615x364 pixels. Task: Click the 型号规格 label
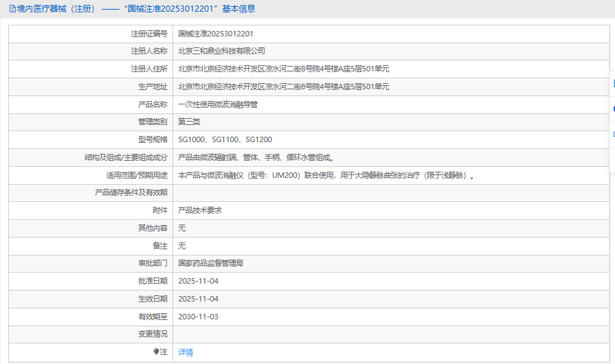coord(153,139)
